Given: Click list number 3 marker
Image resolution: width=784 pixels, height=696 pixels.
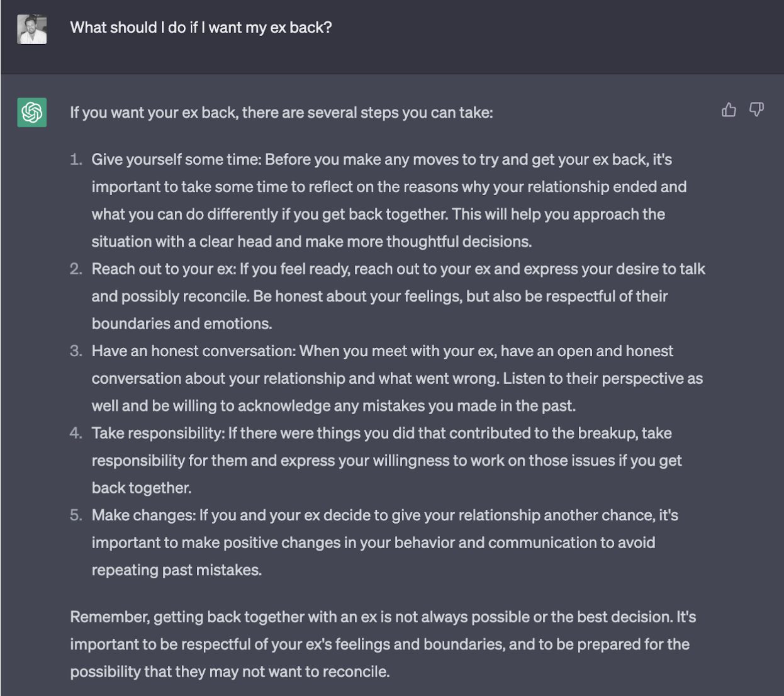Looking at the screenshot, I should (x=76, y=351).
